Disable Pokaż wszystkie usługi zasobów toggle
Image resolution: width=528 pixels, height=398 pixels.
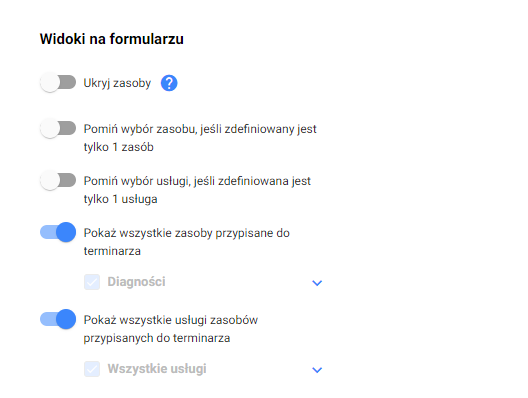[58, 319]
